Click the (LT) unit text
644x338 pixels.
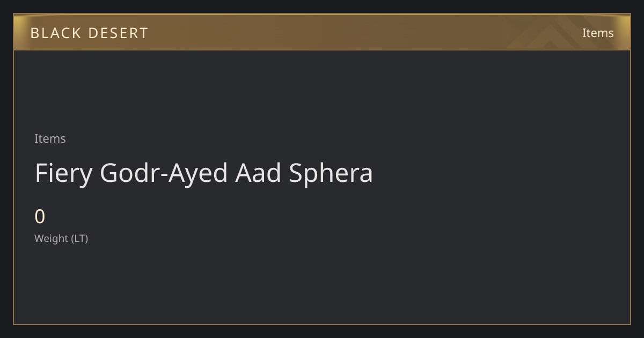[x=79, y=238]
